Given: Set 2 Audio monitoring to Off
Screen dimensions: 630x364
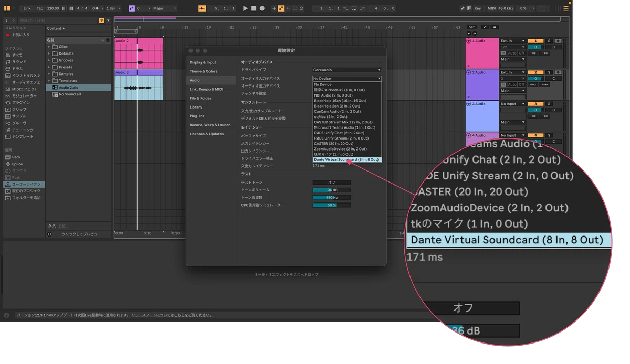Looking at the screenshot, I should tap(522, 84).
